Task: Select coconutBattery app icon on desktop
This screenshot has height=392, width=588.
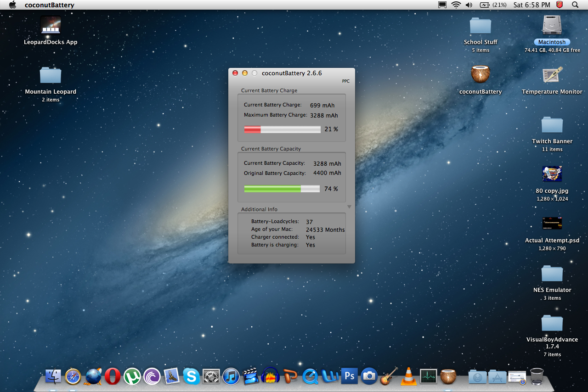Action: [x=481, y=74]
